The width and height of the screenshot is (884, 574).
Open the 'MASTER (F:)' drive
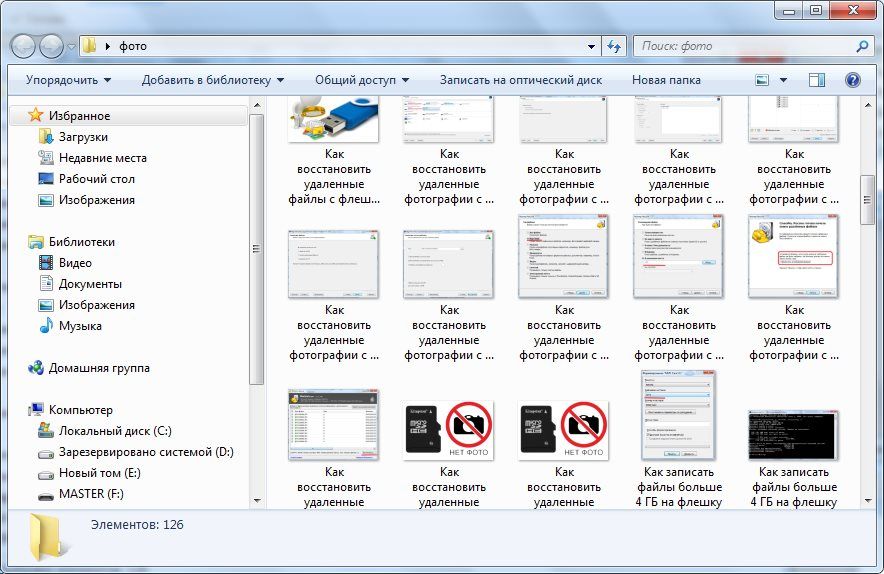pos(91,494)
